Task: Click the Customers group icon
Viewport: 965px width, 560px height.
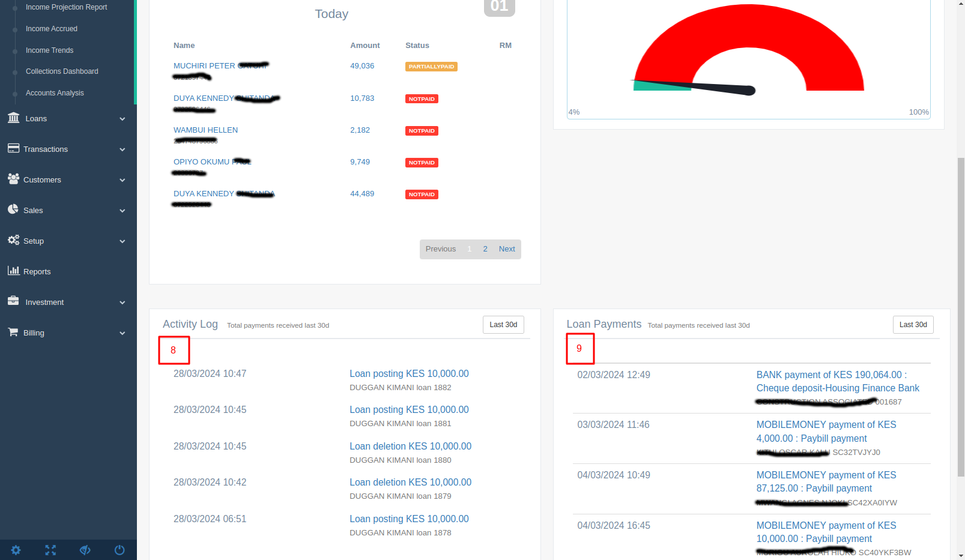Action: 13,179
